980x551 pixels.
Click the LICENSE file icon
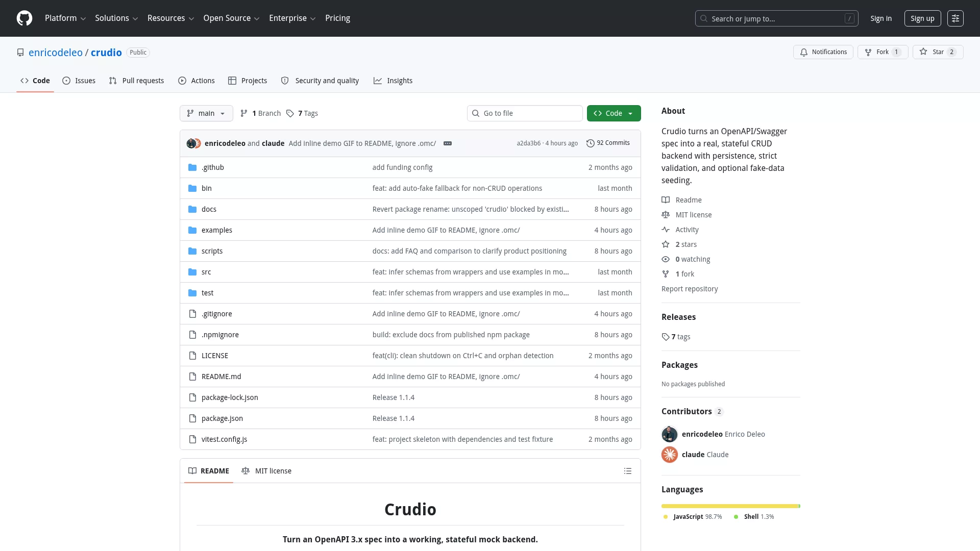coord(192,356)
